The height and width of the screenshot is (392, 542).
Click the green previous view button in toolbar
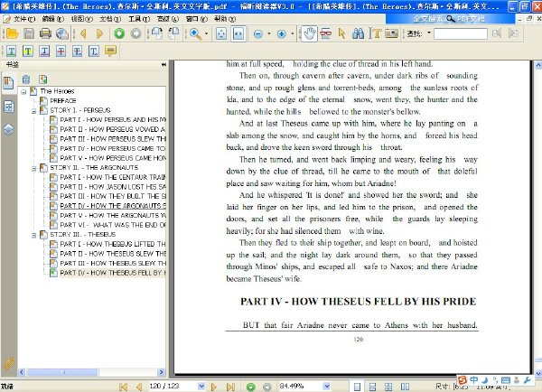tap(119, 33)
